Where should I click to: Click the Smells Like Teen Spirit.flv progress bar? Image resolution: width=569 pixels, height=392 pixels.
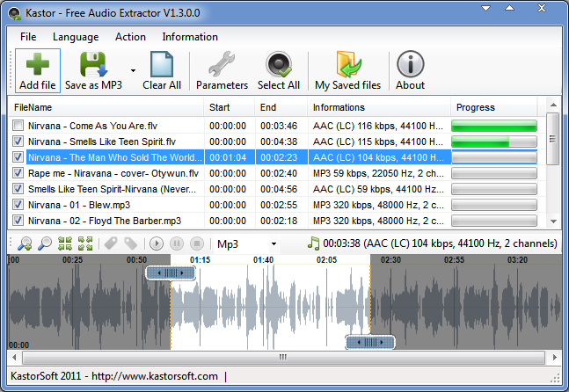(494, 142)
